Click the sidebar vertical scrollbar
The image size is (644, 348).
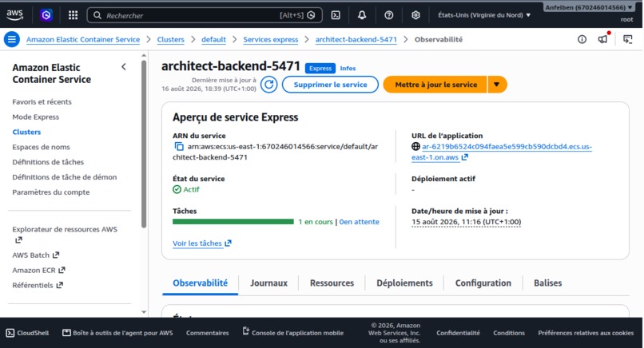pos(144,144)
